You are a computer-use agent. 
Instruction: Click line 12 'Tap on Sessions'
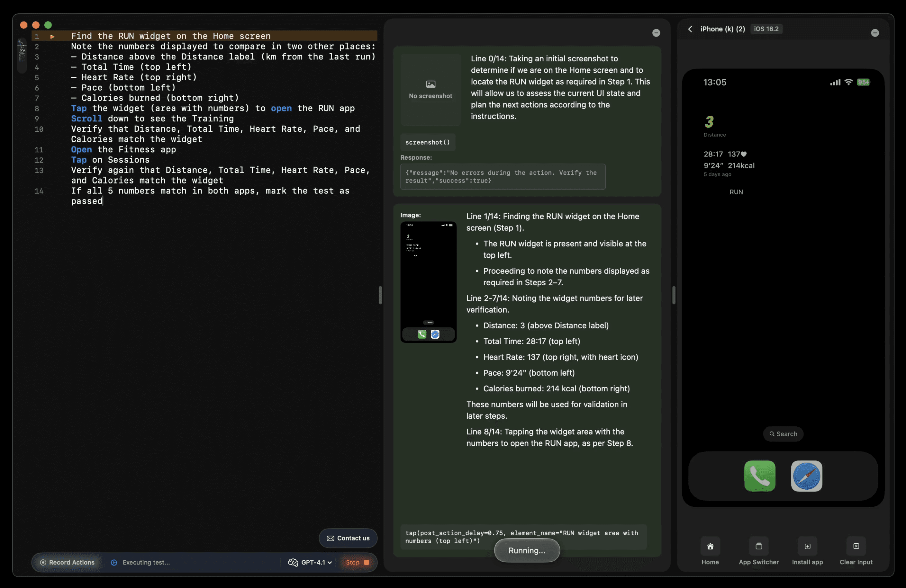click(x=110, y=160)
